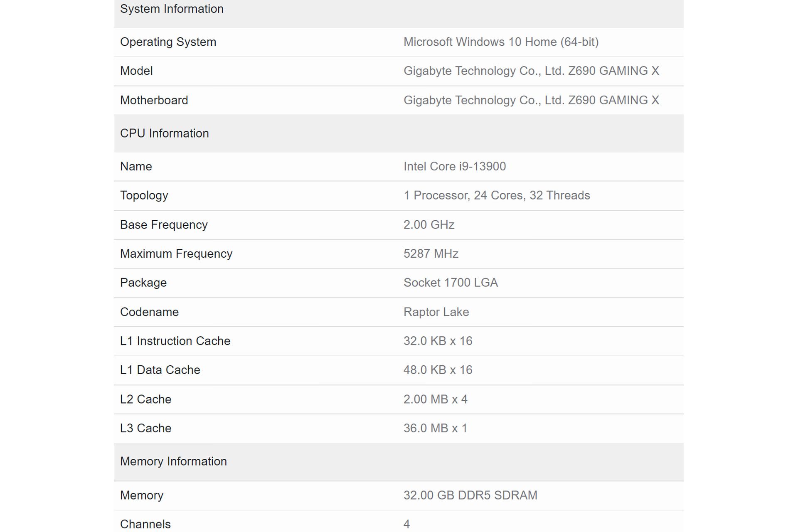Click the Channels value 4

click(406, 525)
